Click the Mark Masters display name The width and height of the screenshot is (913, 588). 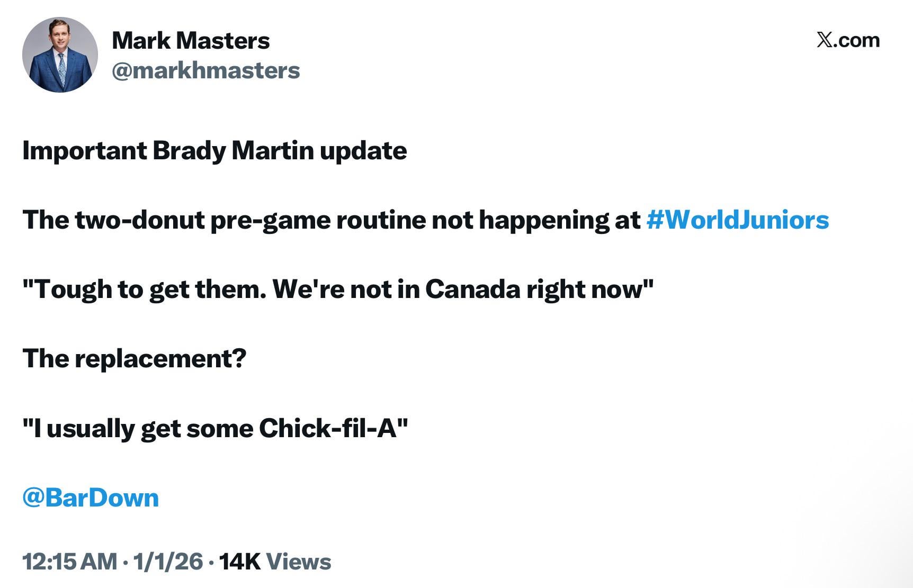(191, 41)
